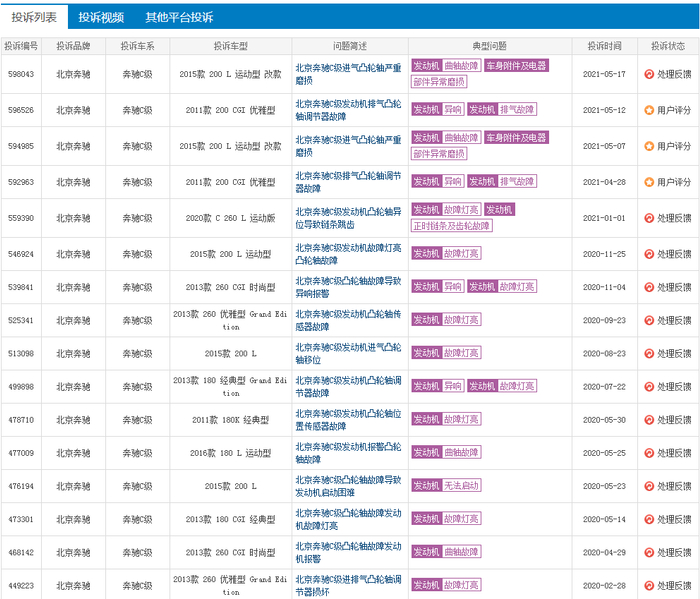The image size is (700, 599).
Task: Click the 发动机 故障灯亮 tag in row 546924
Action: coord(446,254)
